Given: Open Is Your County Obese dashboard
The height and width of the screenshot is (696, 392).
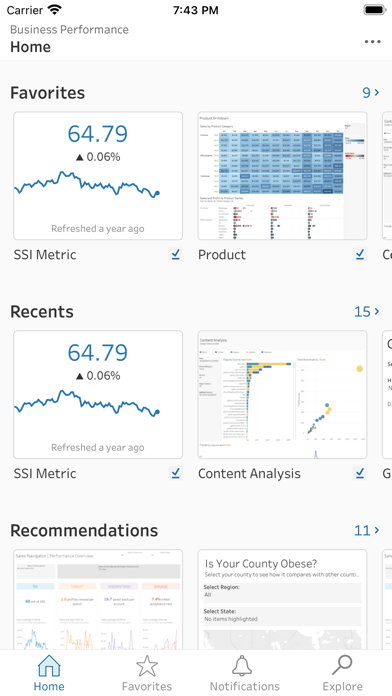Looking at the screenshot, I should [x=282, y=600].
